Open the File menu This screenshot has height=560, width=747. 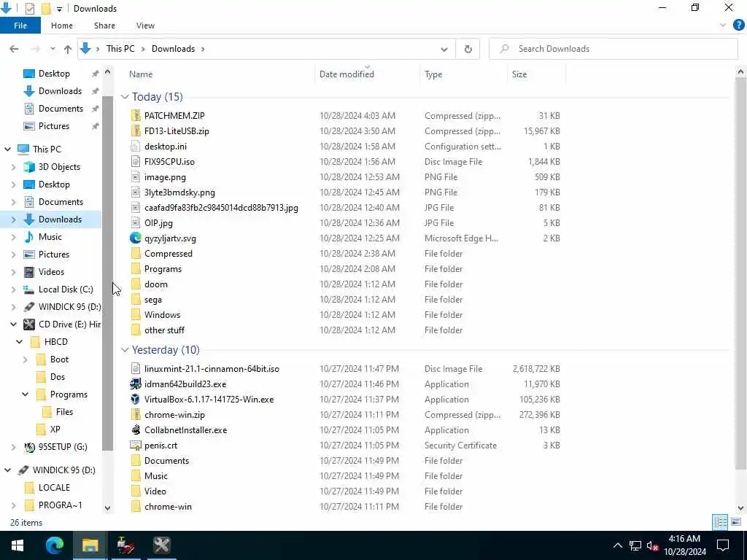pos(20,26)
